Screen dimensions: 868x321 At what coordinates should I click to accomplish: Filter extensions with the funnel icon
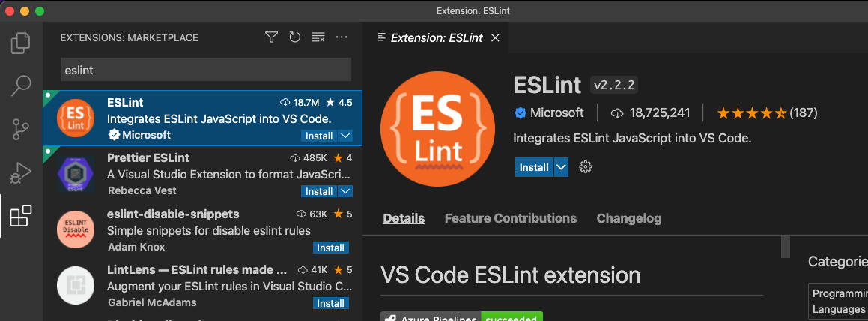tap(270, 37)
